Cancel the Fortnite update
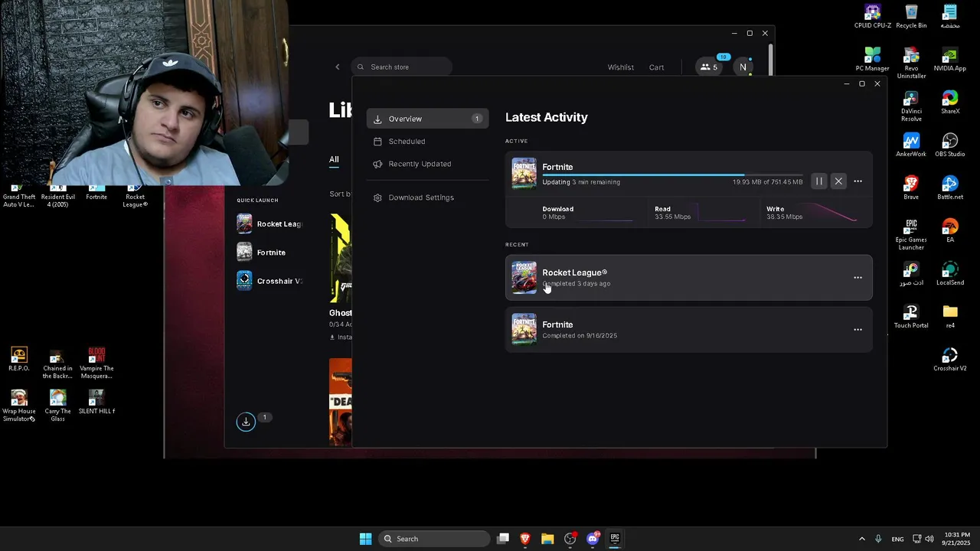Image resolution: width=980 pixels, height=551 pixels. point(838,181)
